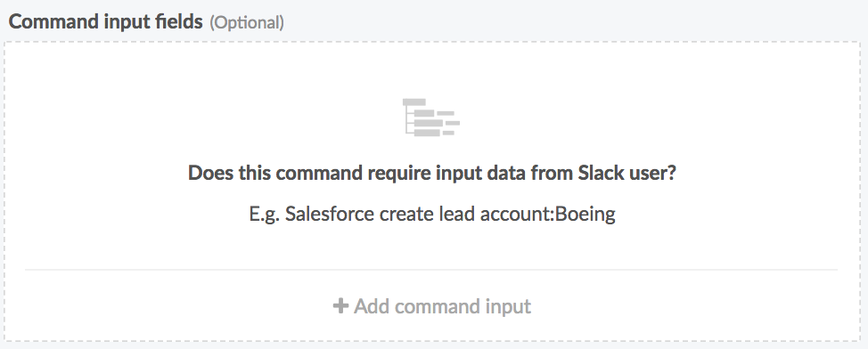
Task: Add a new command input
Action: (432, 306)
